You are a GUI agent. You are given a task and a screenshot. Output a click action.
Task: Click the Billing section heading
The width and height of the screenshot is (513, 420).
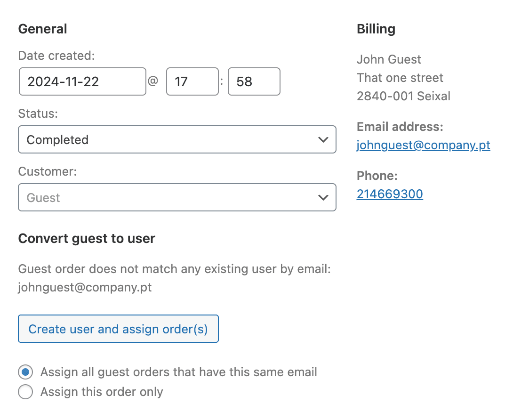point(376,29)
